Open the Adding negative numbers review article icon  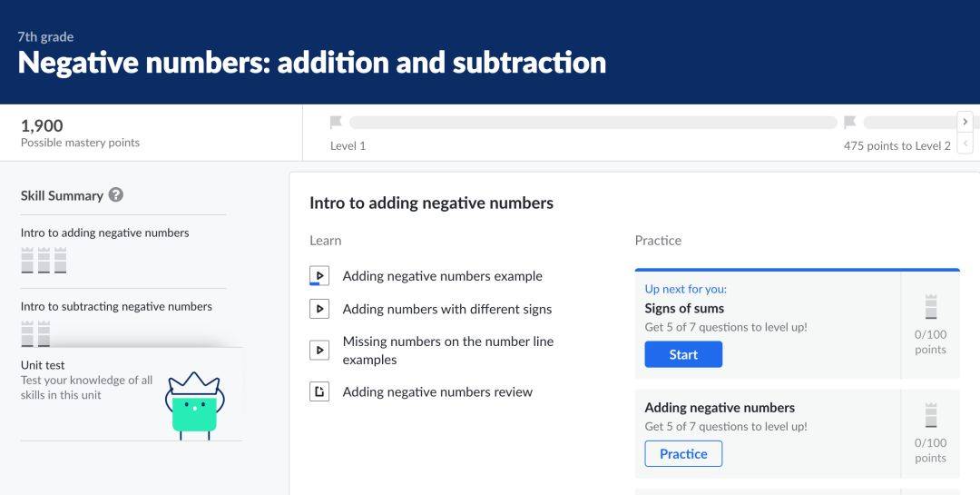coord(319,391)
